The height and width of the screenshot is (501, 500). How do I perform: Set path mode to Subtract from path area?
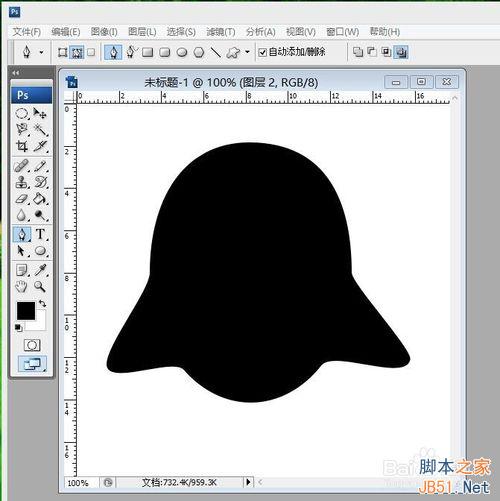(372, 52)
